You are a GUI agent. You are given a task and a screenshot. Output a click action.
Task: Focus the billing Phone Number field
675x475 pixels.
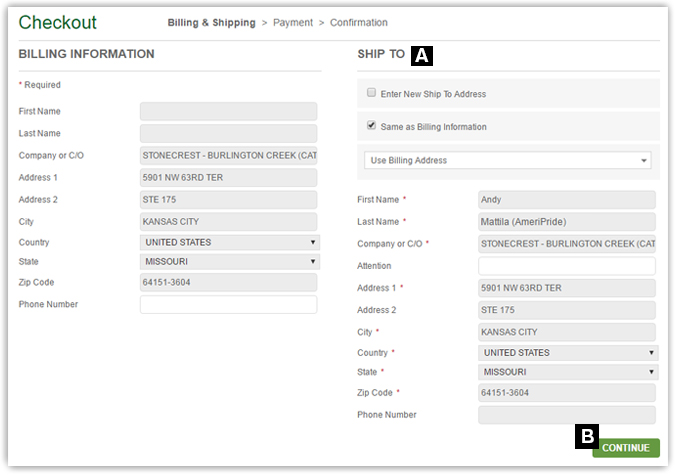coord(228,305)
